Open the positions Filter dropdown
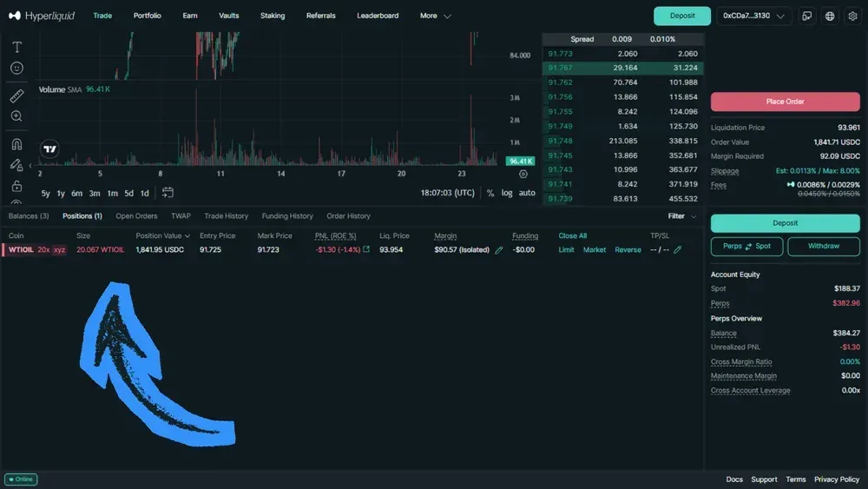The image size is (868, 489). pyautogui.click(x=682, y=216)
